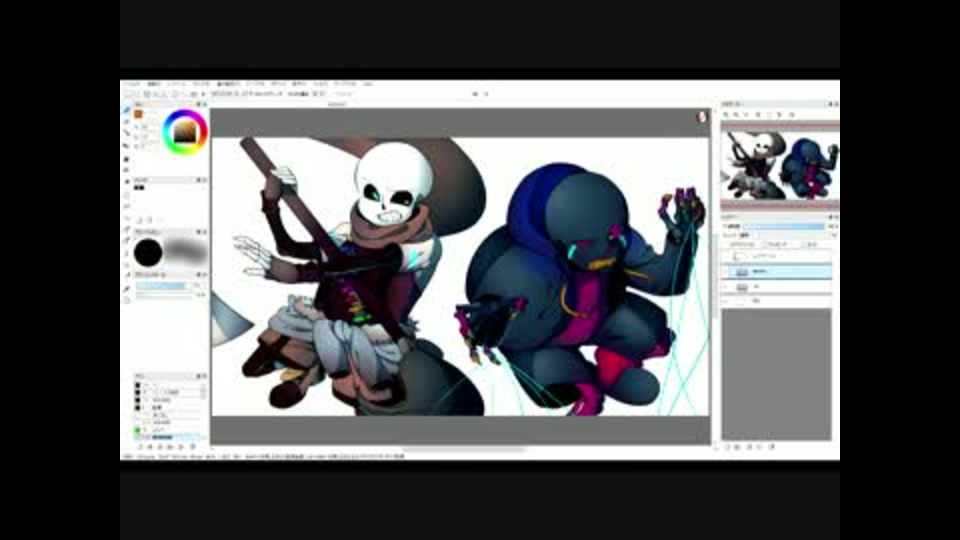The image size is (960, 540).
Task: Pick a shade in the color wheel's inner square
Action: tap(185, 132)
